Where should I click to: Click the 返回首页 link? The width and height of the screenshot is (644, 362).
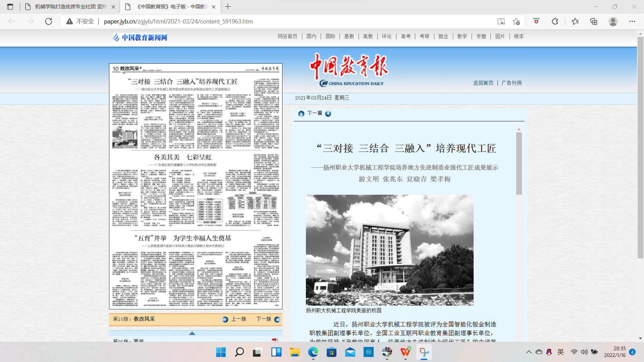click(483, 83)
